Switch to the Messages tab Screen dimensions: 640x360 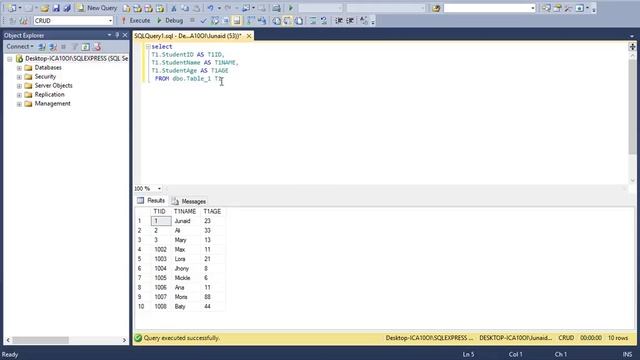pos(189,201)
